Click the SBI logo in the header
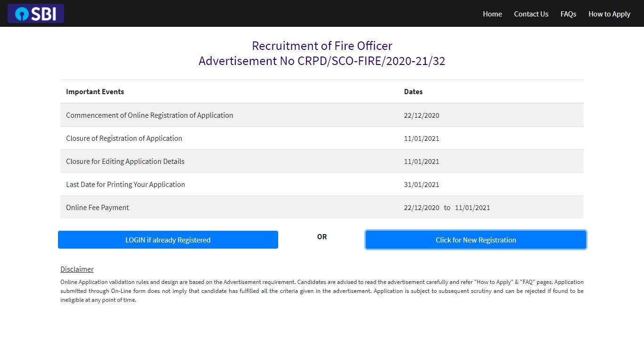 point(36,14)
